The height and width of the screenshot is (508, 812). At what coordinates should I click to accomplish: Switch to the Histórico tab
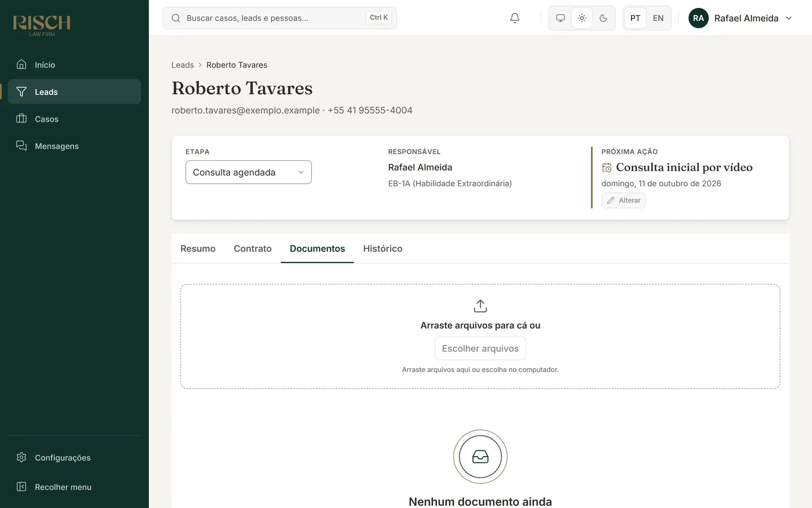[383, 248]
